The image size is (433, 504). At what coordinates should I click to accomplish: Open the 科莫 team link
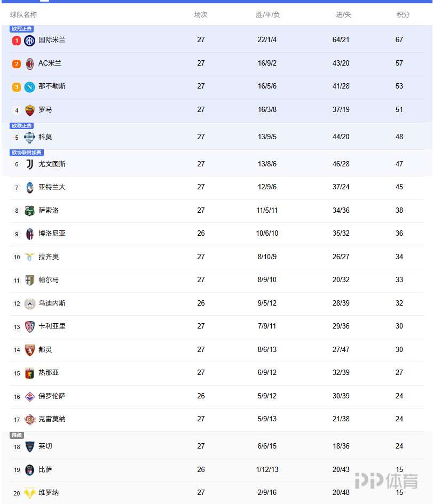45,137
